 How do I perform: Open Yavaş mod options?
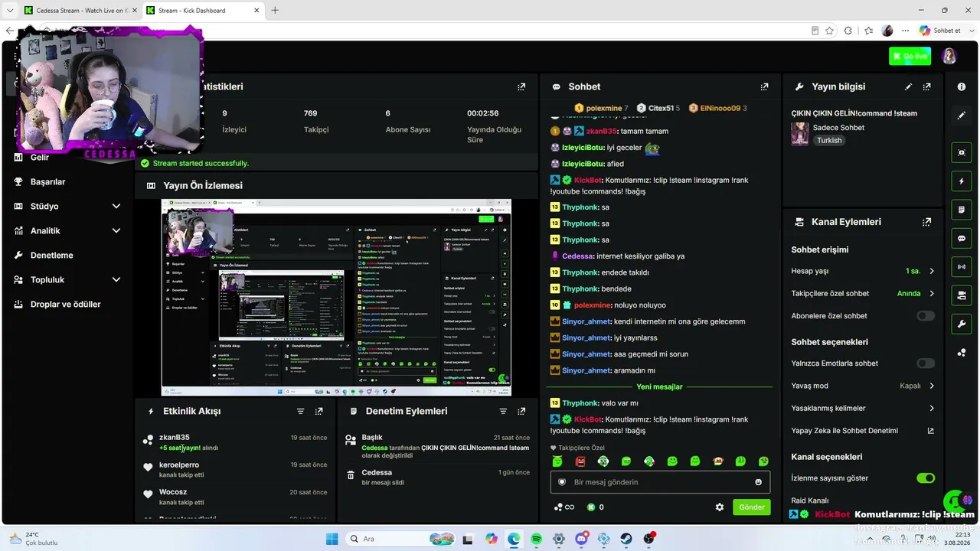point(863,386)
